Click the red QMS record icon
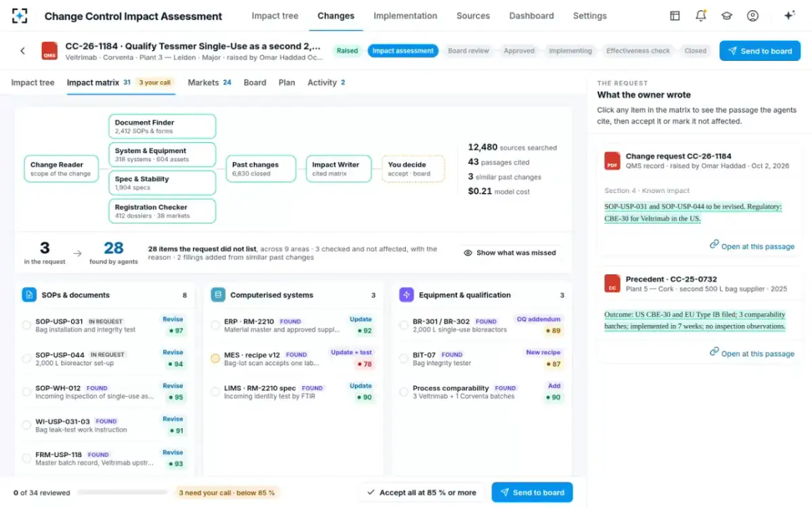This screenshot has width=812, height=508. pos(49,51)
